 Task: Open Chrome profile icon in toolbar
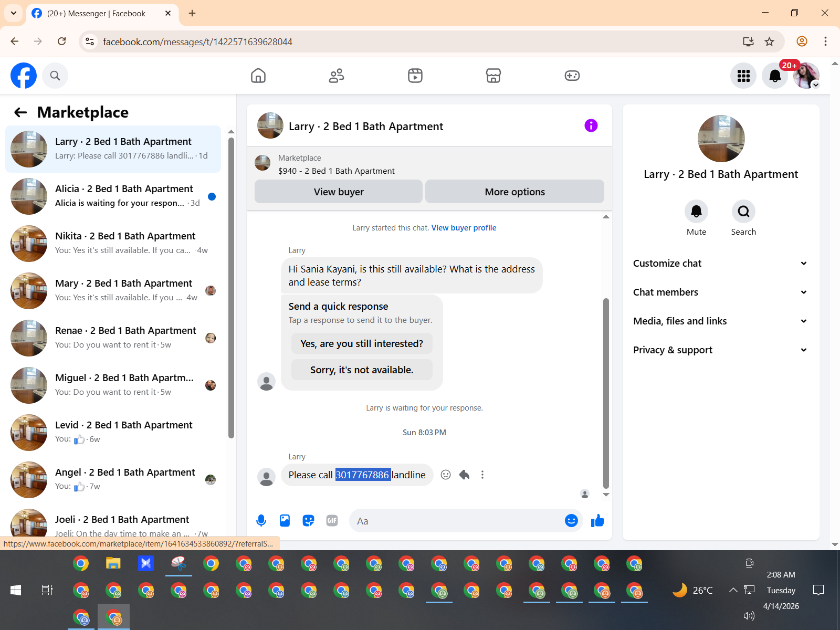click(802, 41)
